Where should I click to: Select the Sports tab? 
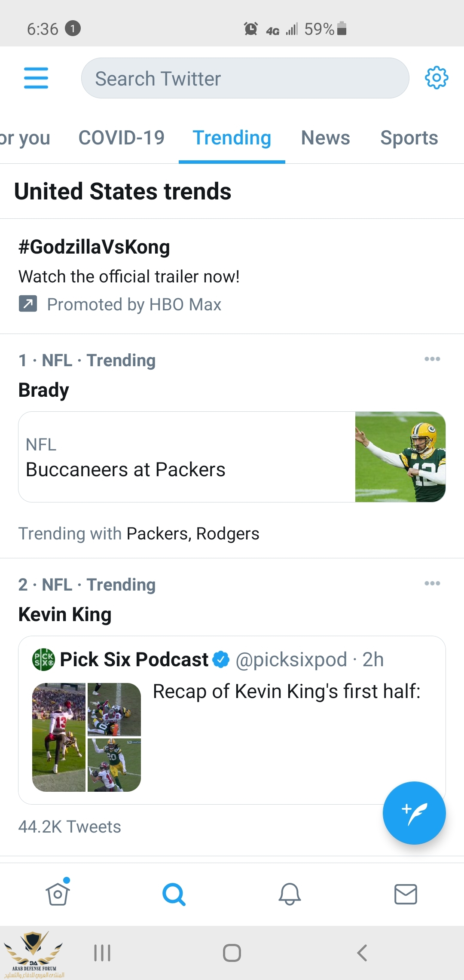(x=409, y=138)
